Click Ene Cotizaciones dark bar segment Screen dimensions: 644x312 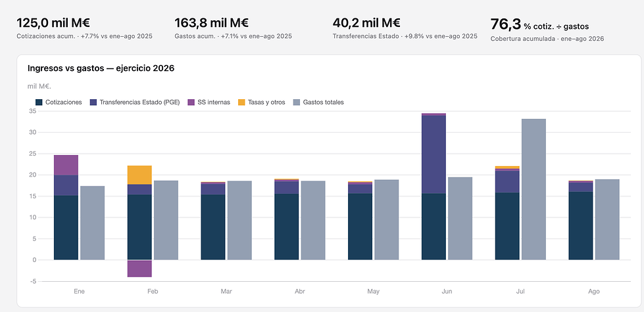pos(66,228)
